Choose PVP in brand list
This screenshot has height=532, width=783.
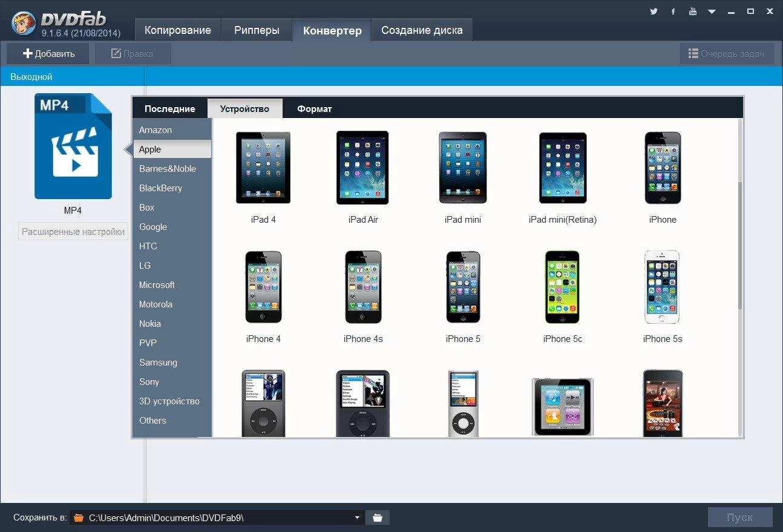pos(172,343)
